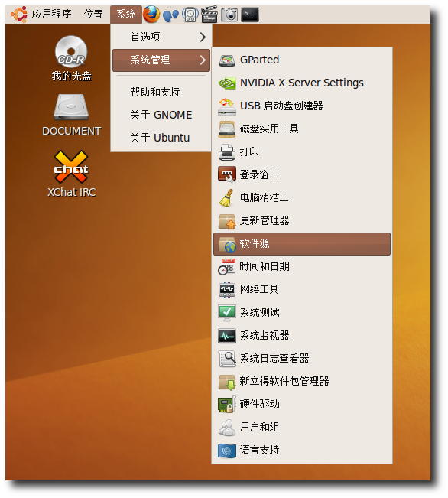The image size is (448, 498).
Task: Click the flag icon for 语言支持
Action: (227, 451)
